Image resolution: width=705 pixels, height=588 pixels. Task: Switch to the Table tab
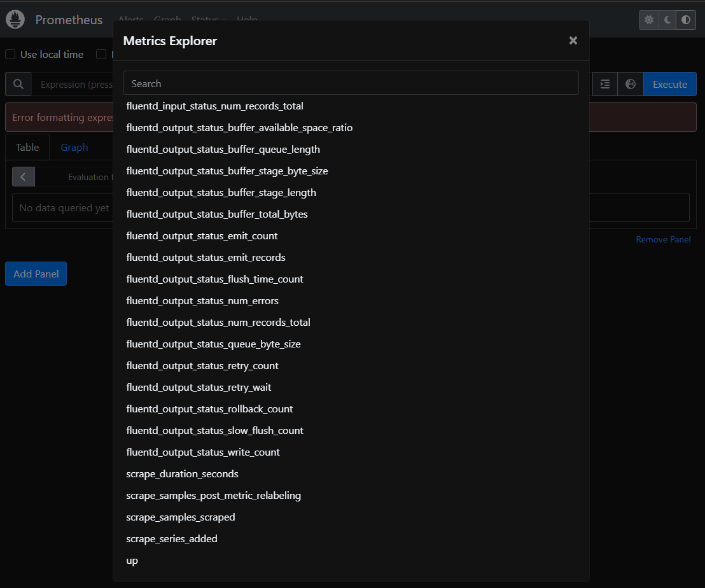(27, 148)
